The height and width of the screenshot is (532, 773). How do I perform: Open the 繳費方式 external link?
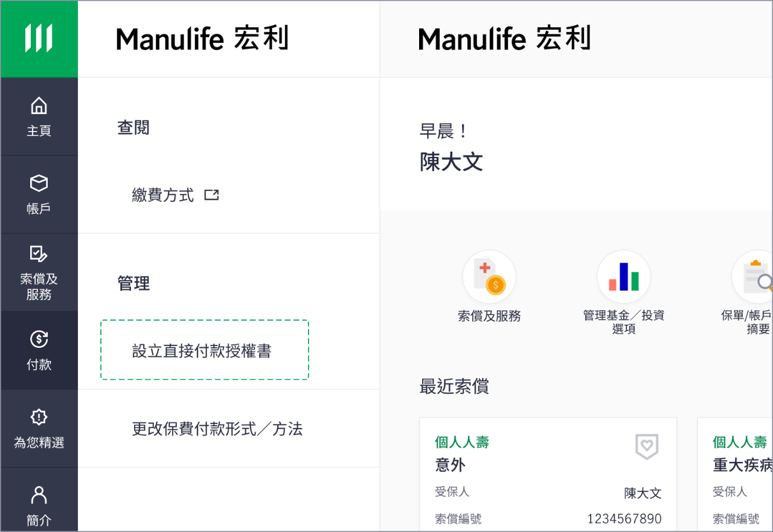point(175,195)
